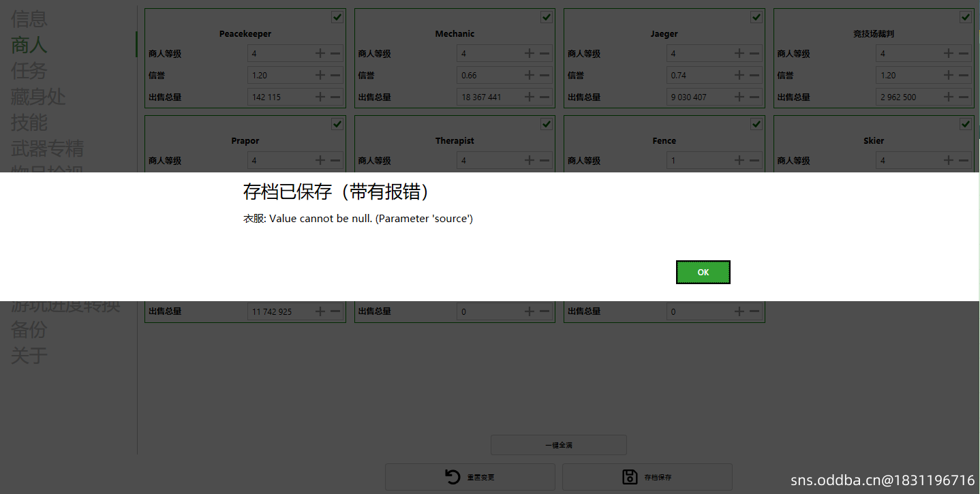Increase Jaeger 信誉 with plus icon
This screenshot has width=980, height=494.
739,75
